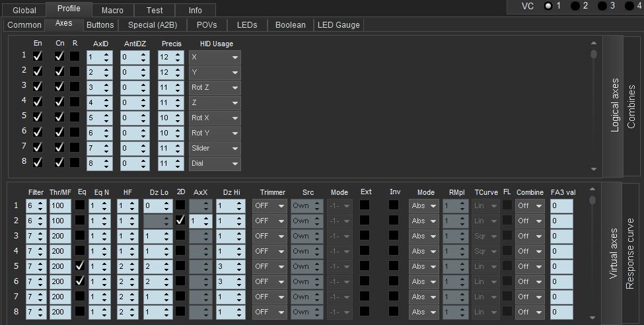Open HID Usage dropdown showing Rot Z
Image resolution: width=644 pixels, height=325 pixels.
pyautogui.click(x=215, y=87)
